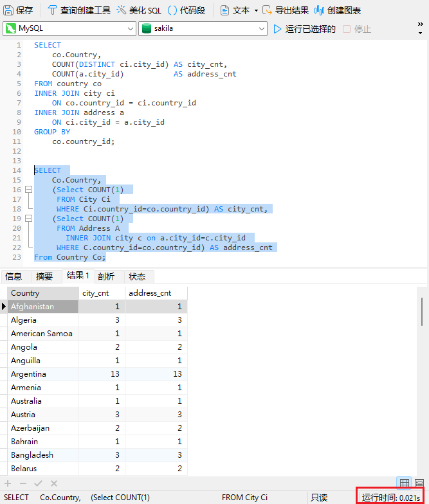The height and width of the screenshot is (504, 429).
Task: Click the discard changes X icon
Action: 54,483
